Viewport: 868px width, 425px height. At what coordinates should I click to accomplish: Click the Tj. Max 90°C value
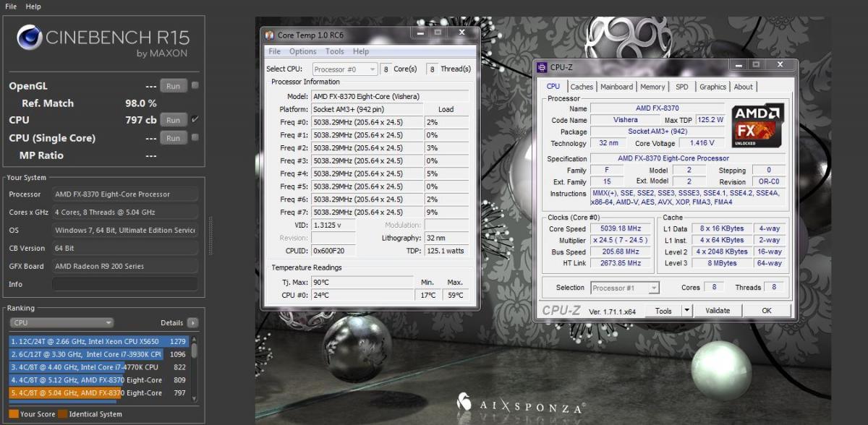pos(362,282)
